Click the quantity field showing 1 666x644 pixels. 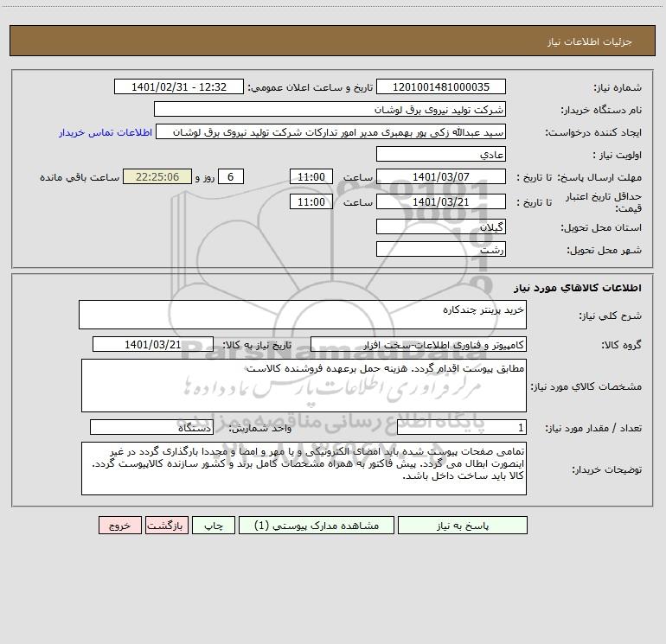click(462, 428)
